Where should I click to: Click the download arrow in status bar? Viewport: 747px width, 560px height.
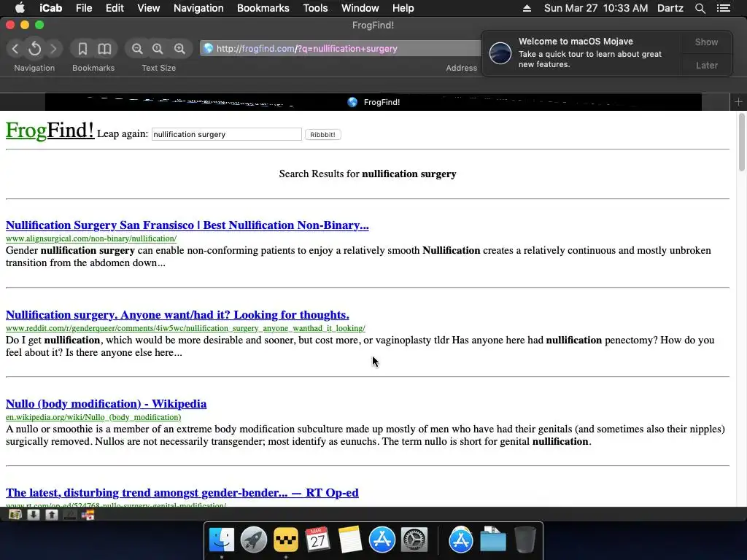[x=34, y=515]
